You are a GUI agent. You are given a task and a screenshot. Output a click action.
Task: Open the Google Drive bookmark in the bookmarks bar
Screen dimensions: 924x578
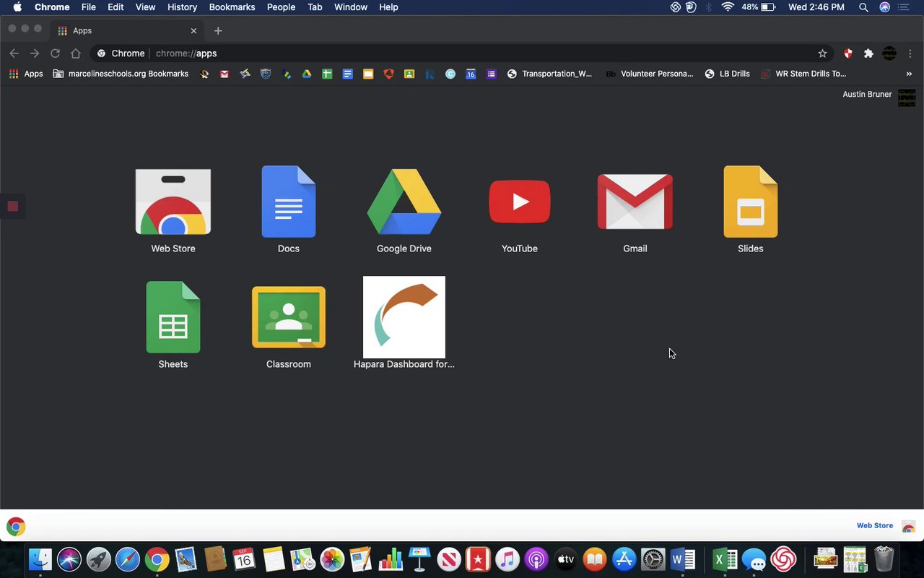coord(307,74)
